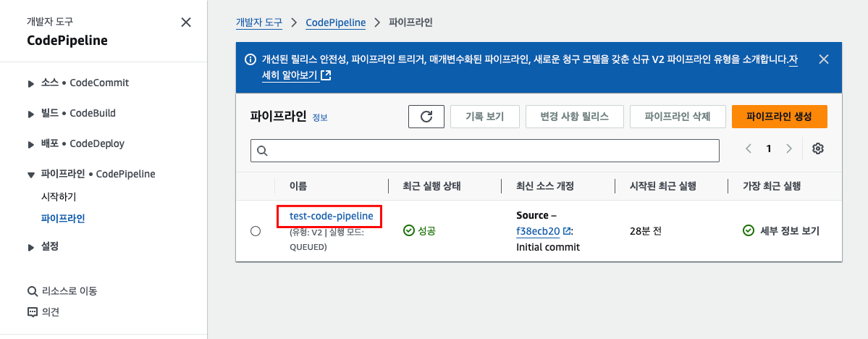Expand the 배포 • CodeDeploy section
This screenshot has width=868, height=339.
tap(31, 145)
